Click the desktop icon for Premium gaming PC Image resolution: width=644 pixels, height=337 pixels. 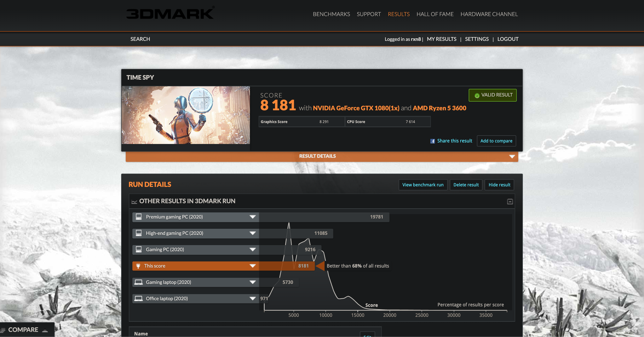[139, 217]
